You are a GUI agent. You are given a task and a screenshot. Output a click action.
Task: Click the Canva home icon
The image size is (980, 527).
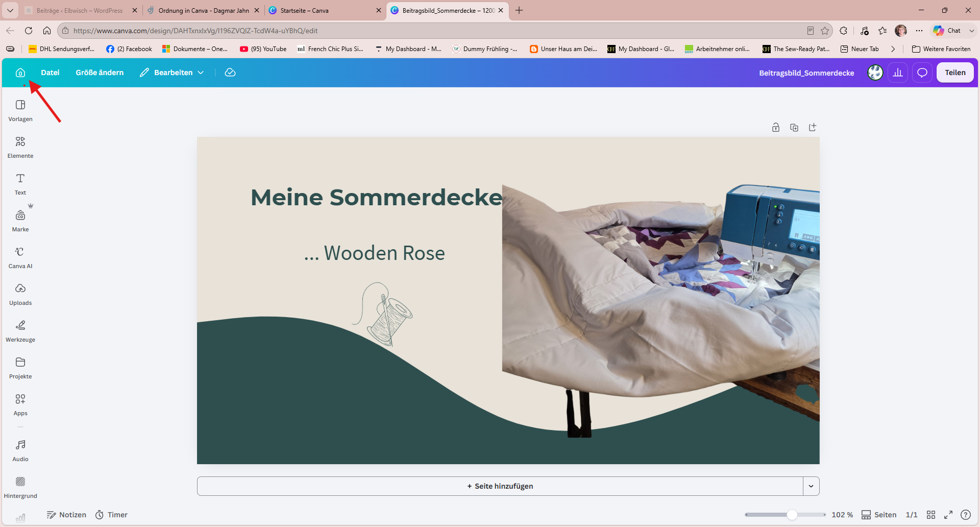(x=20, y=73)
